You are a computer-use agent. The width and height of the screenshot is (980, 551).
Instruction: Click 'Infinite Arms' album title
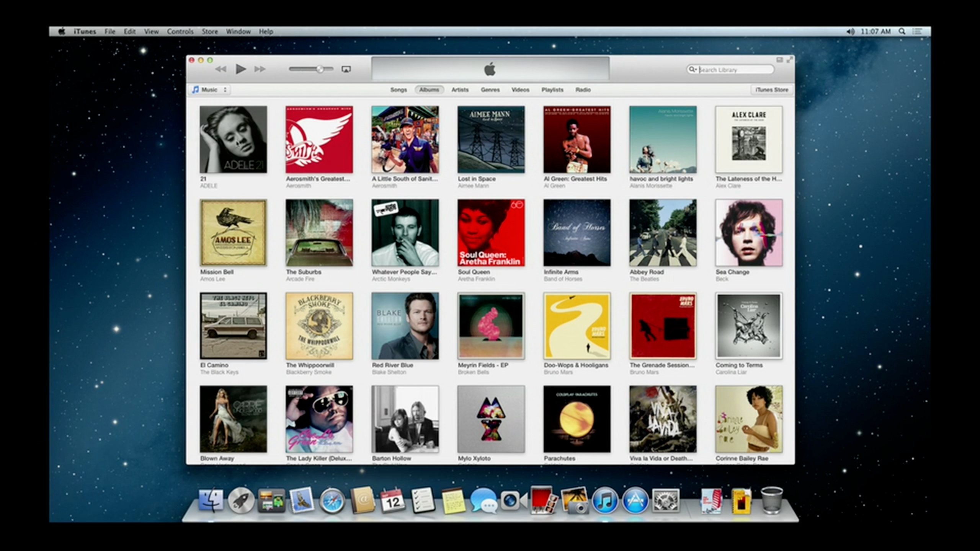[x=561, y=272]
